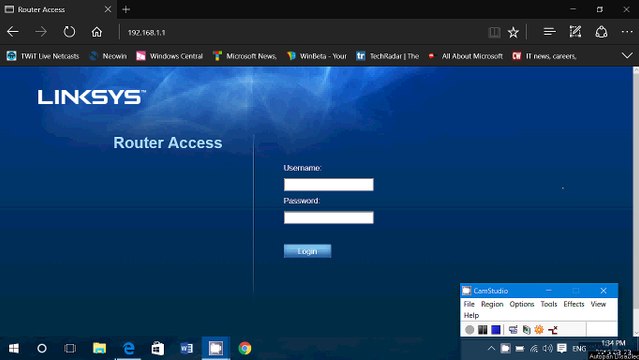
Task: Open Word from taskbar
Action: tap(187, 348)
